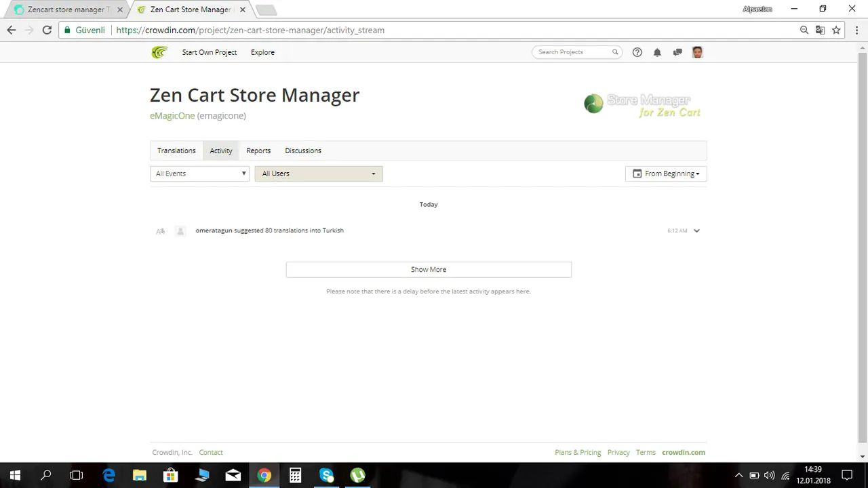Image resolution: width=868 pixels, height=488 pixels.
Task: Open Task View on the taskbar
Action: (x=77, y=475)
